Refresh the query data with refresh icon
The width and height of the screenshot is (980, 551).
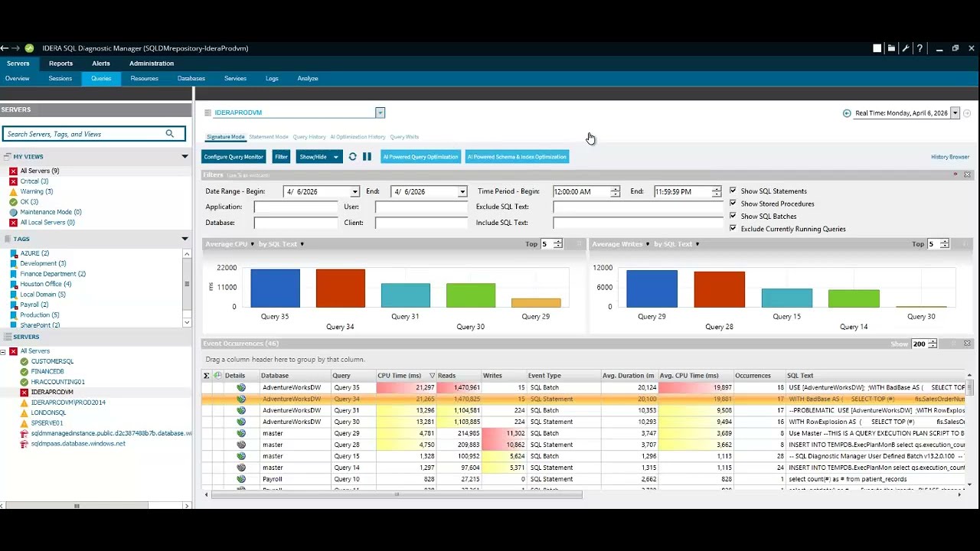coord(352,157)
